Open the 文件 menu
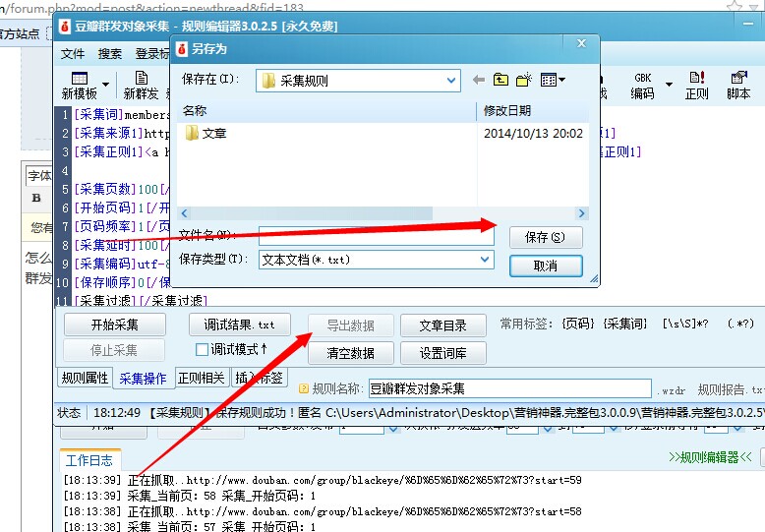Screen dimensions: 765x532 point(74,53)
